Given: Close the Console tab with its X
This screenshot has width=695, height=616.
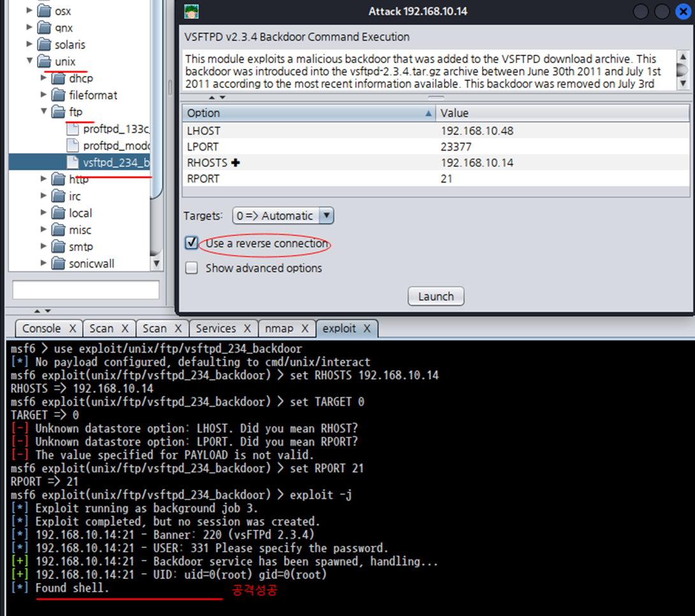Looking at the screenshot, I should coord(73,328).
